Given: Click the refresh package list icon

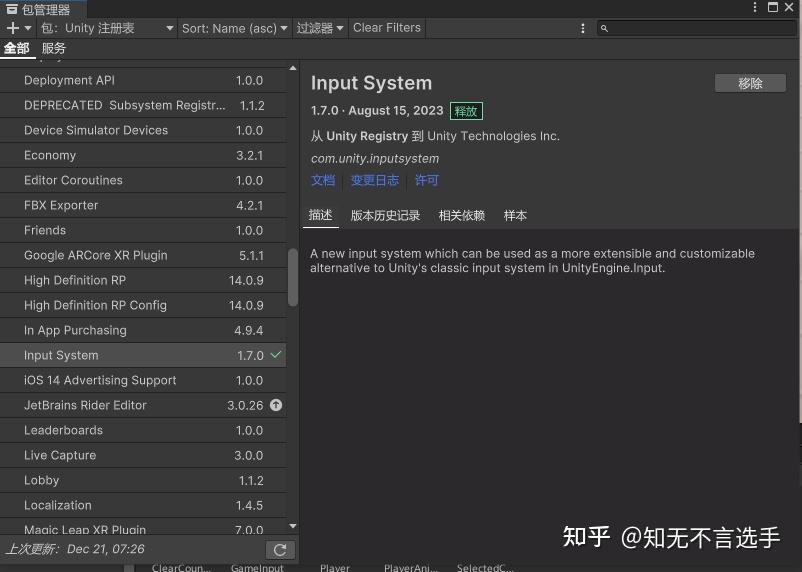Looking at the screenshot, I should point(280,550).
